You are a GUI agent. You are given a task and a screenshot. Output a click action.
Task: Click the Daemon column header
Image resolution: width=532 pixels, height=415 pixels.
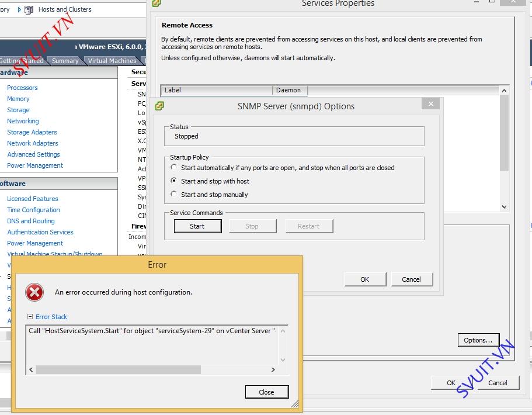coord(290,90)
